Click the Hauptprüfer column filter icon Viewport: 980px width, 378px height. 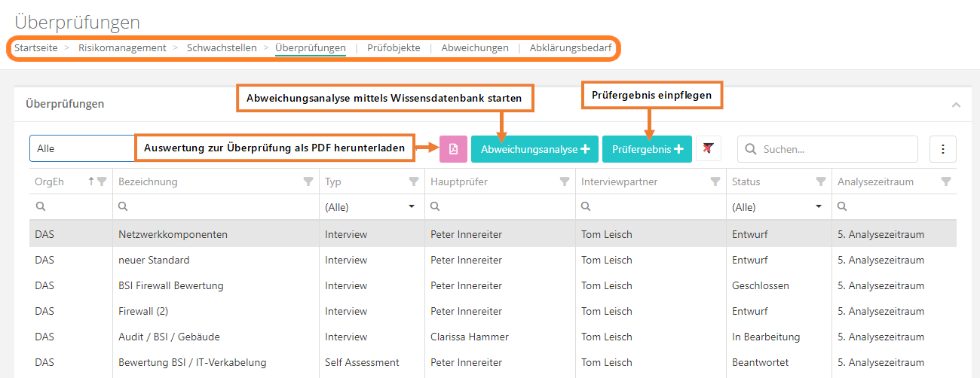(564, 181)
